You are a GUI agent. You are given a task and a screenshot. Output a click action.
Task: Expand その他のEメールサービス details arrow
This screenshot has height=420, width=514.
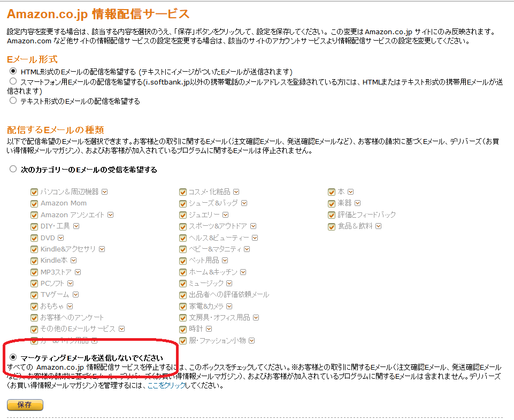click(x=121, y=329)
